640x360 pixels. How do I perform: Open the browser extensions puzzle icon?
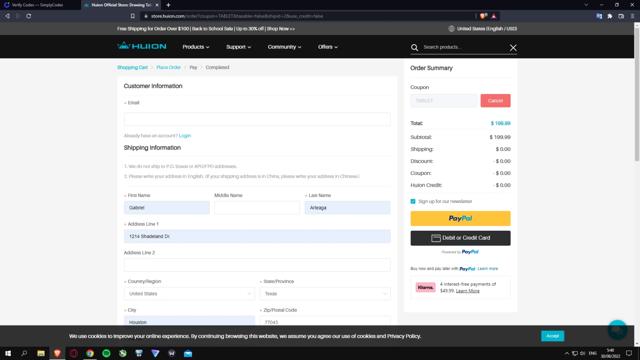pyautogui.click(x=610, y=16)
